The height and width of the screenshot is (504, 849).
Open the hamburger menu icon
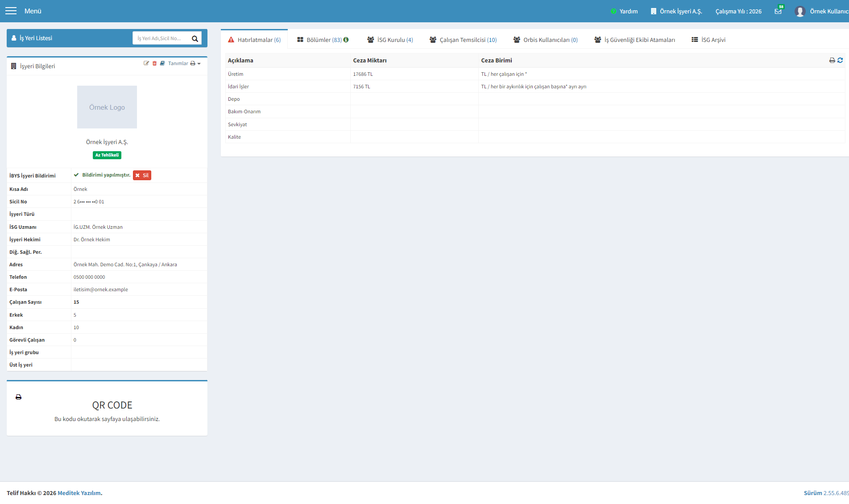pyautogui.click(x=11, y=11)
